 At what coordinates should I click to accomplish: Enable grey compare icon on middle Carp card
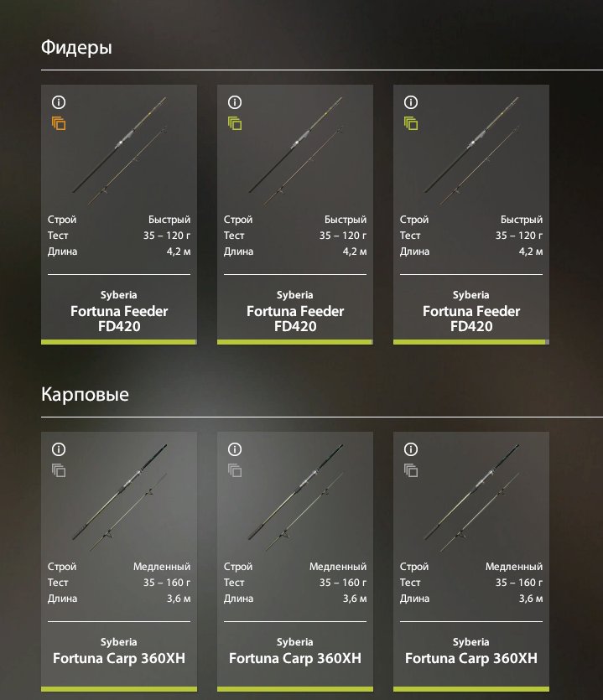pos(235,470)
